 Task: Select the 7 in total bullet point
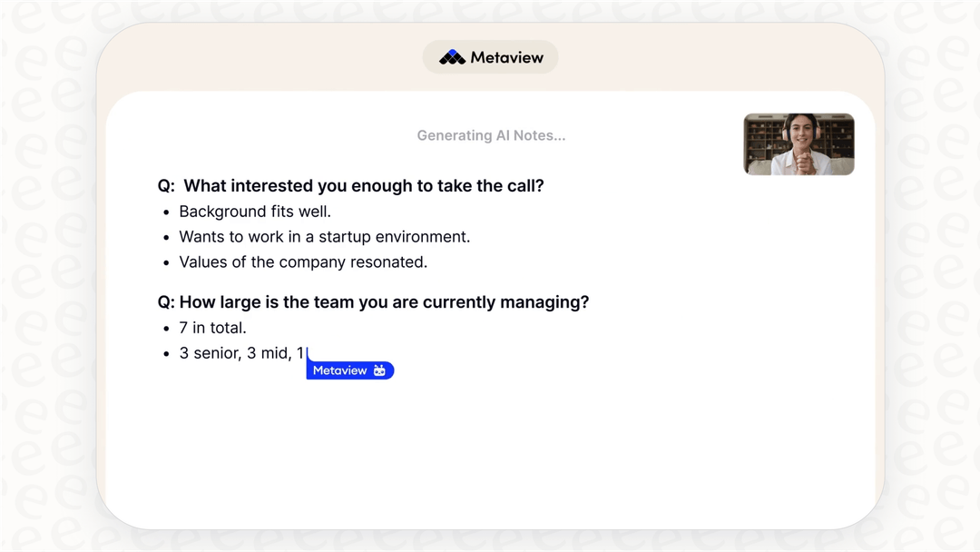211,327
